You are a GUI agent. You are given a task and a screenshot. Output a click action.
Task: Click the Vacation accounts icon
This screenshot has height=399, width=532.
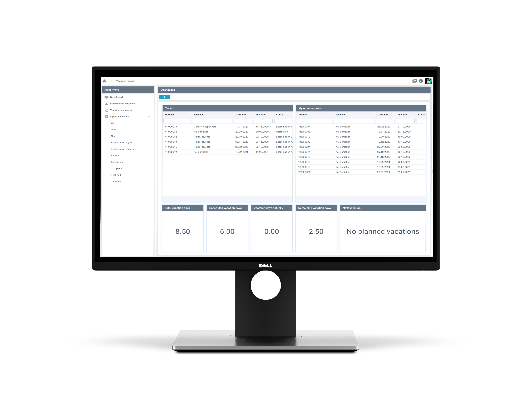(106, 110)
